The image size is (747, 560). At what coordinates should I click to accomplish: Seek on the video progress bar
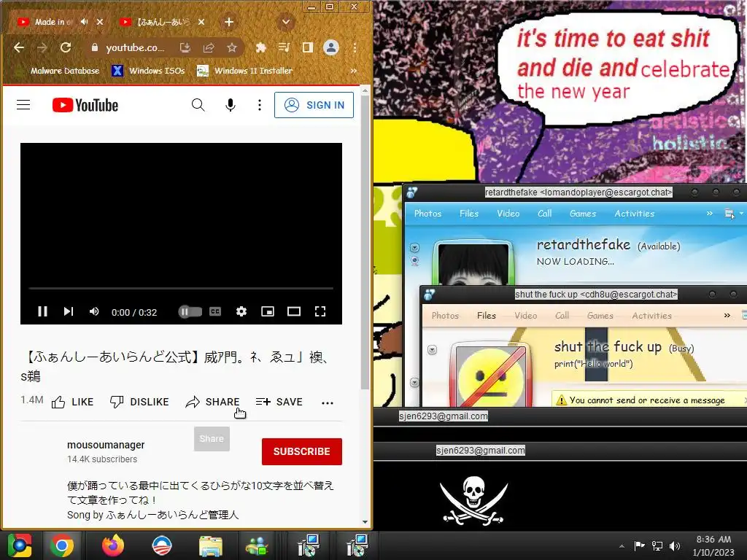pyautogui.click(x=181, y=288)
